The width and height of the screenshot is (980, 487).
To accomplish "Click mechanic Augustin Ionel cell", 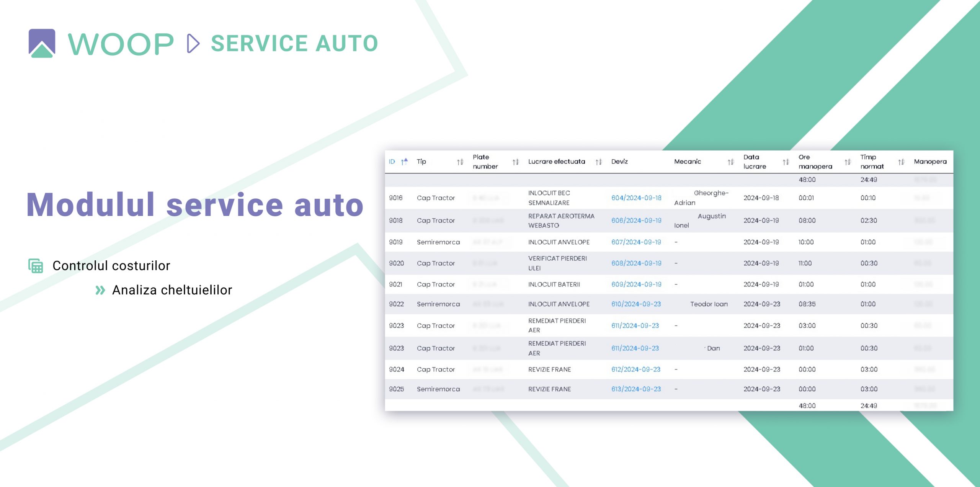I will (x=700, y=221).
